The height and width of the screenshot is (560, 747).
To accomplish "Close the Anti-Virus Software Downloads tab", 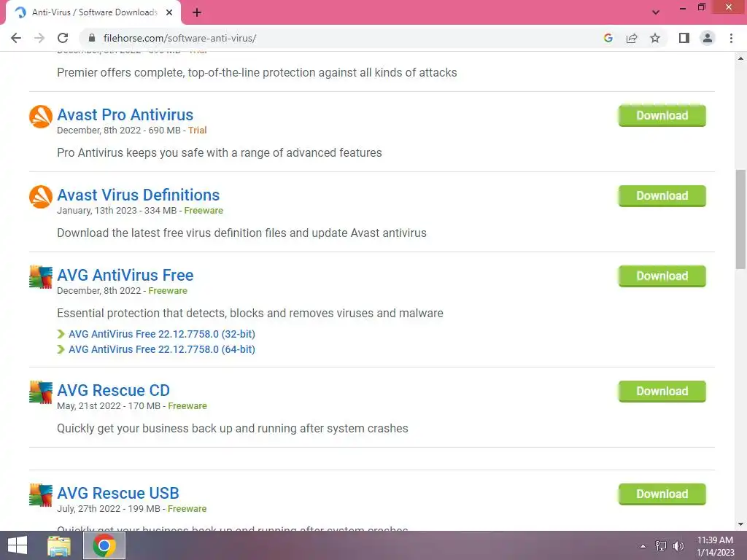I will (x=169, y=12).
